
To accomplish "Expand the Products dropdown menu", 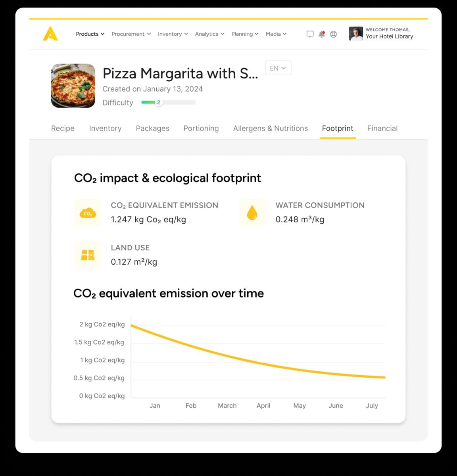I will click(90, 34).
